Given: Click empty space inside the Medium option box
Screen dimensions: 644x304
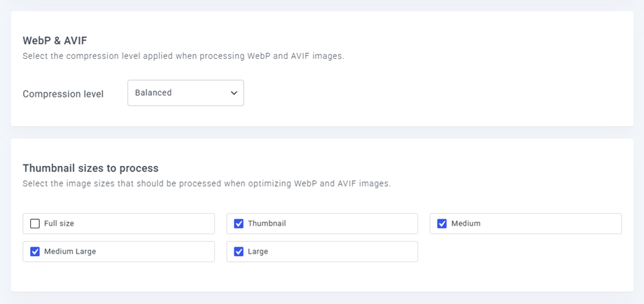Looking at the screenshot, I should tap(550, 223).
